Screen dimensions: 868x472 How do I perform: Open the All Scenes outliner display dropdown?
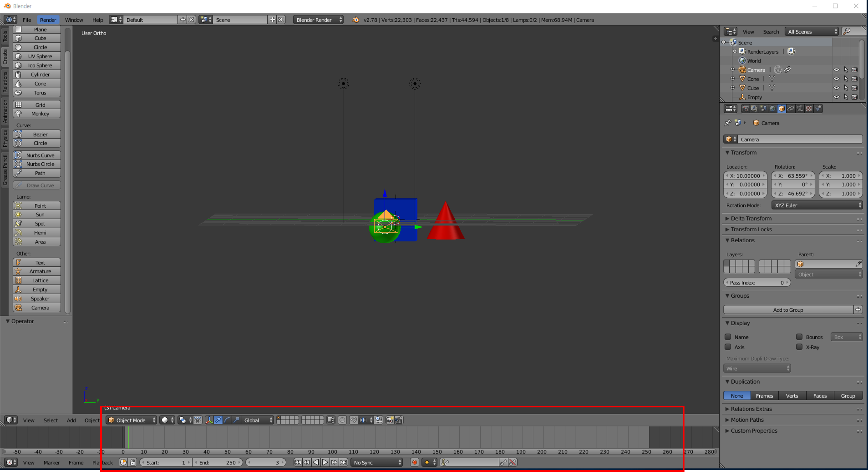click(x=811, y=32)
